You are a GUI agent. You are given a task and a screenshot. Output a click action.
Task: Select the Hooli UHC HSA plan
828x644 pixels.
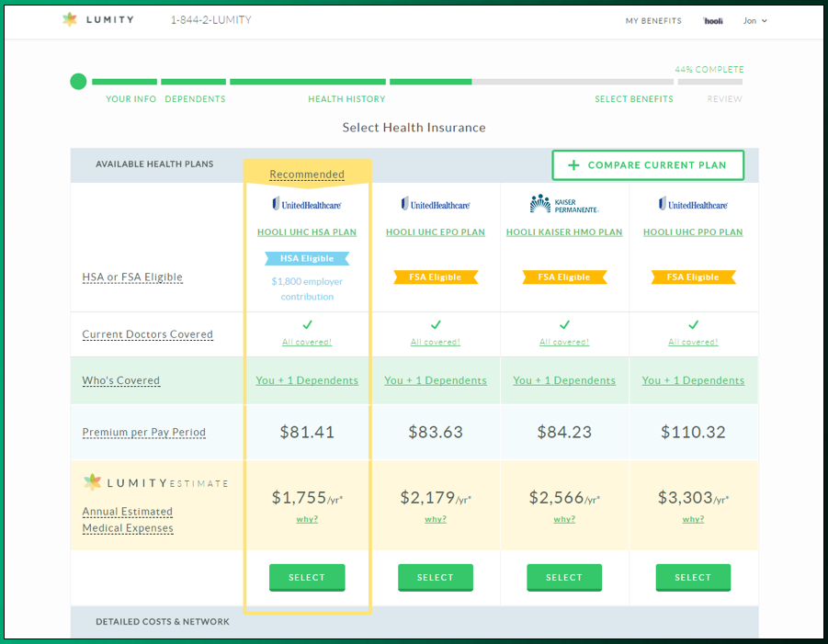307,577
